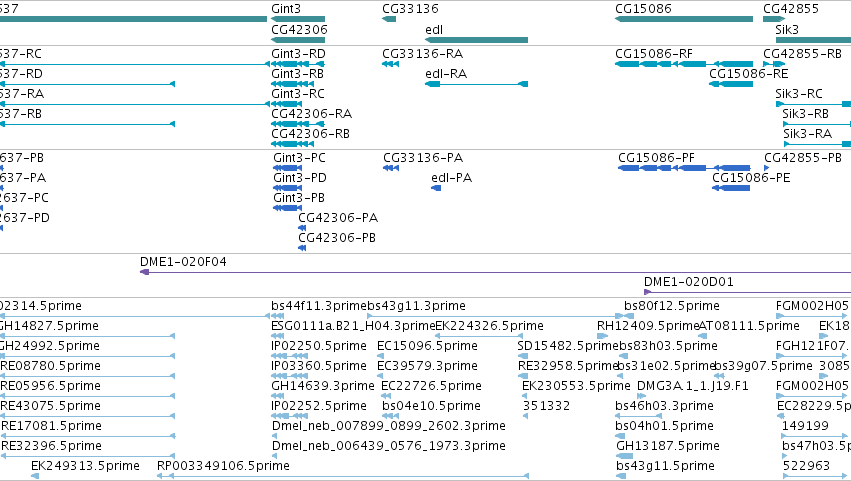Click EST RP003349106.5prime label
Image resolution: width=851 pixels, height=481 pixels.
223,467
